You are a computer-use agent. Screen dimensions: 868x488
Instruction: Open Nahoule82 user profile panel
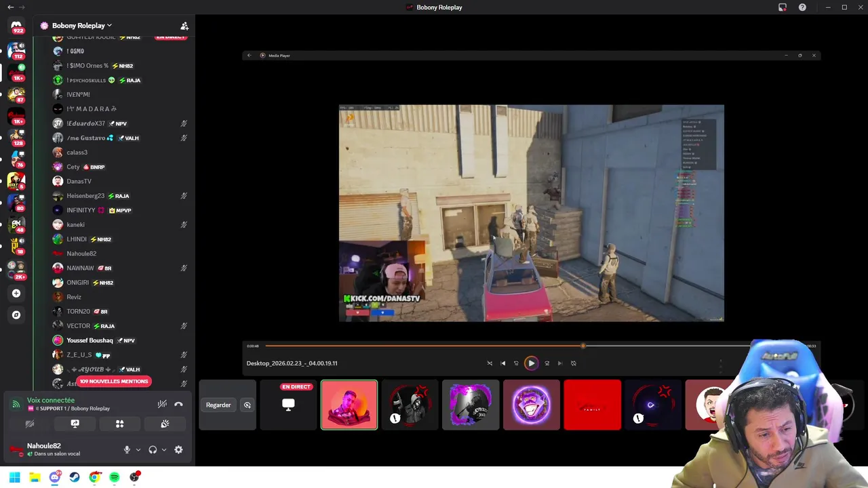[x=53, y=449]
